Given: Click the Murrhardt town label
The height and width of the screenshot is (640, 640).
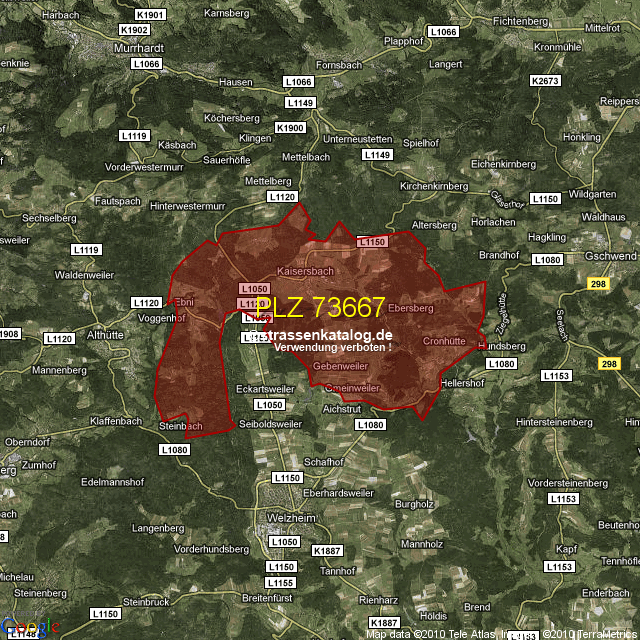Looking at the screenshot, I should coord(110,47).
